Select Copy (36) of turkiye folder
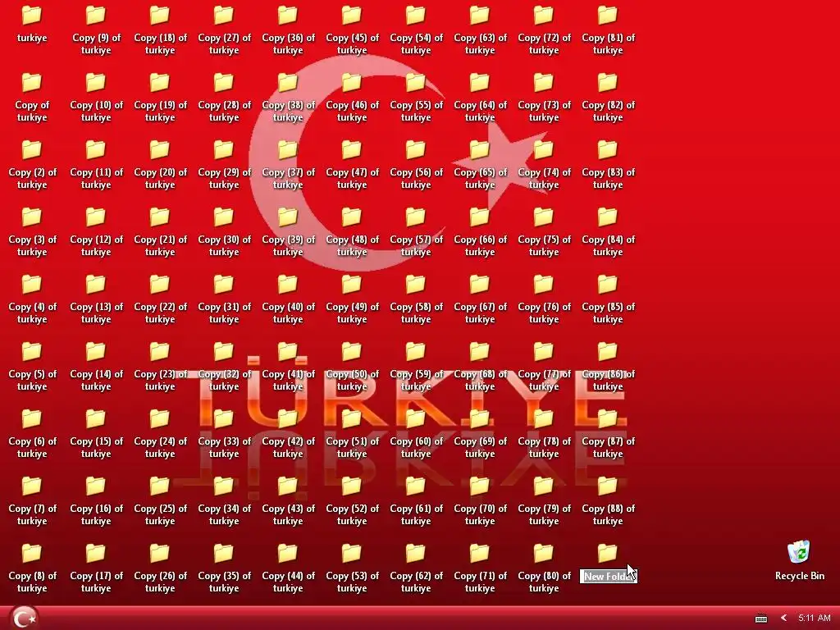The image size is (840, 630). [x=288, y=15]
